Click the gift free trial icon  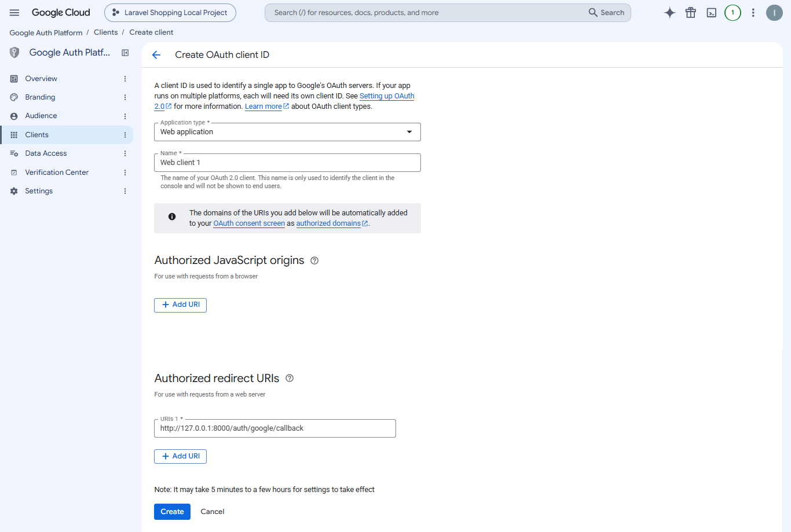[x=690, y=13]
